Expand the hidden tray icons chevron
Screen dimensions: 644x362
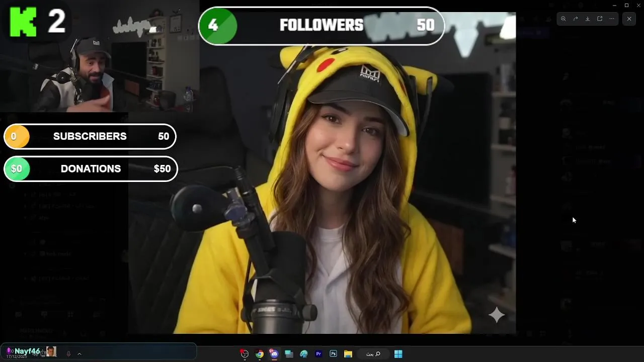pos(79,354)
